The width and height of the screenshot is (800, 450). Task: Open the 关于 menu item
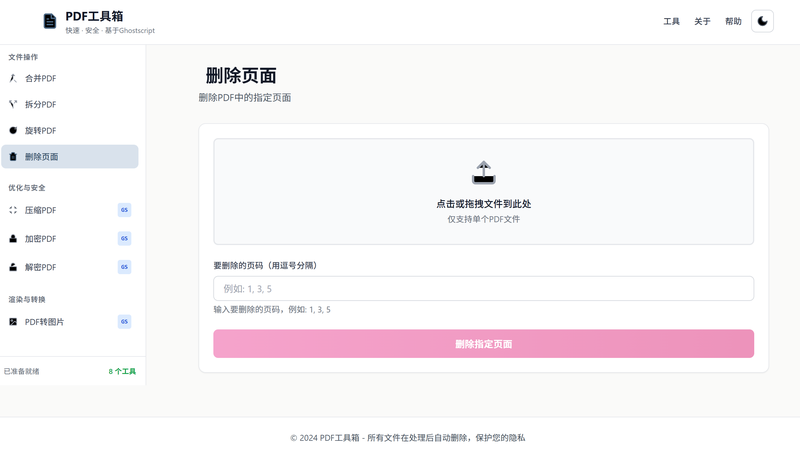[x=702, y=21]
